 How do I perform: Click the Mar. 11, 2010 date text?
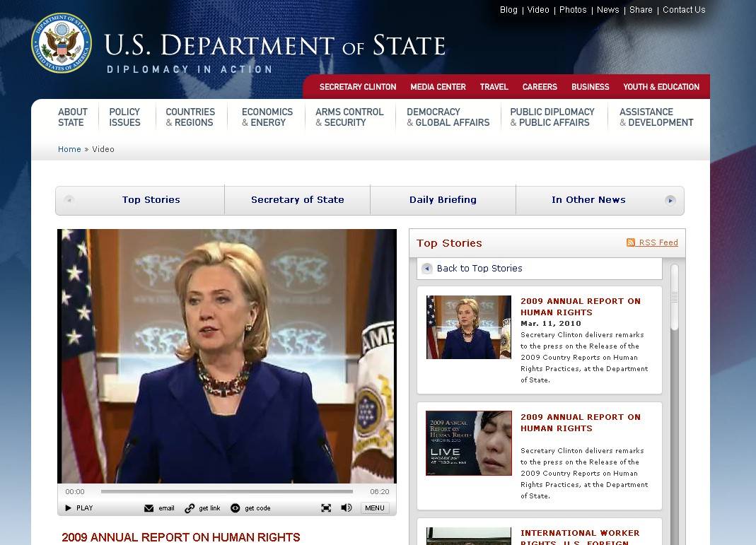[551, 323]
